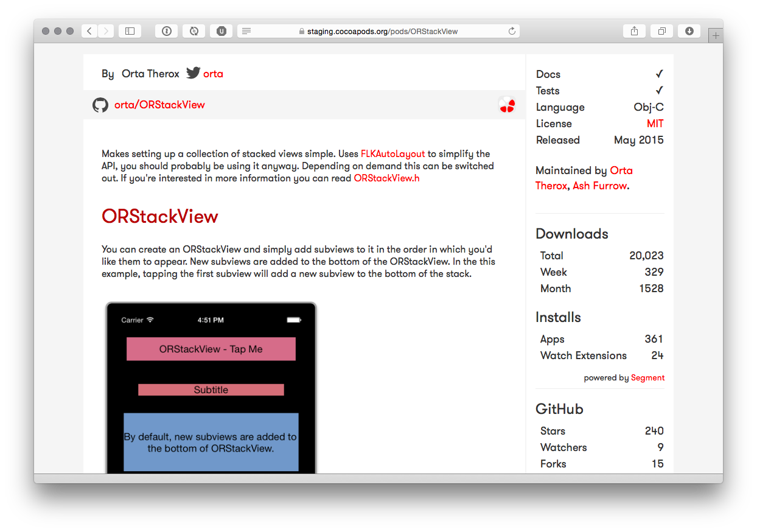Click the Twitter bird icon

(x=194, y=73)
